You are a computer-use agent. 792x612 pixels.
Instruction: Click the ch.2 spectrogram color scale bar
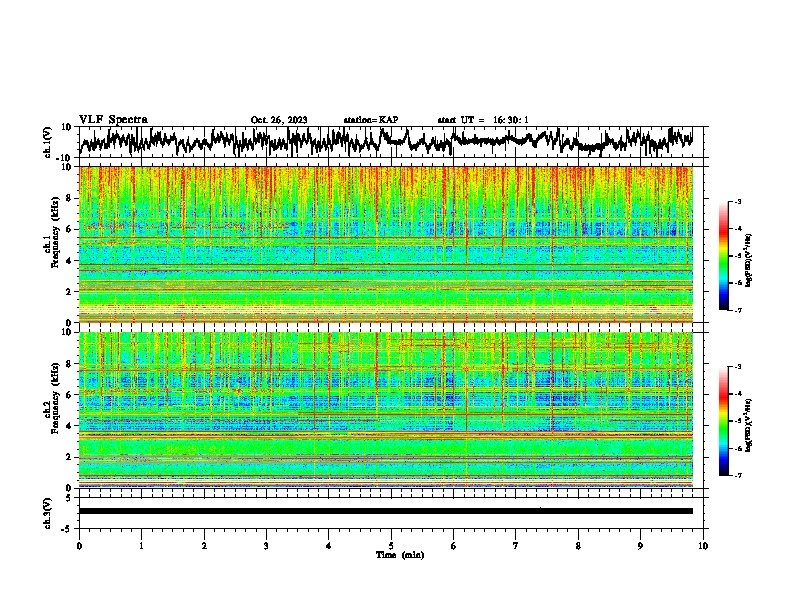tap(724, 421)
